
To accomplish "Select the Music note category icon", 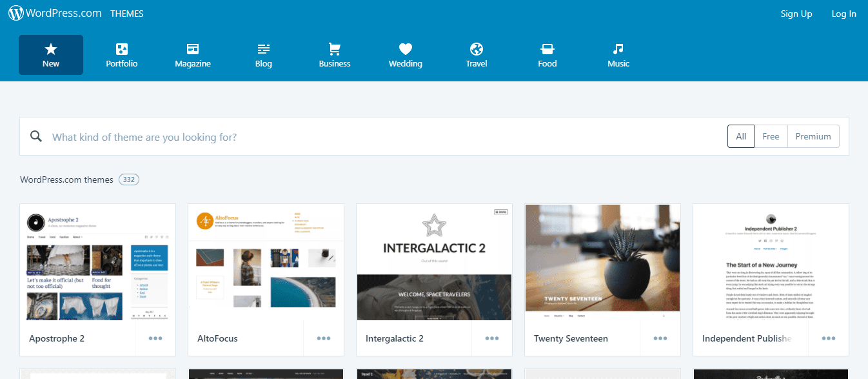I will [618, 49].
